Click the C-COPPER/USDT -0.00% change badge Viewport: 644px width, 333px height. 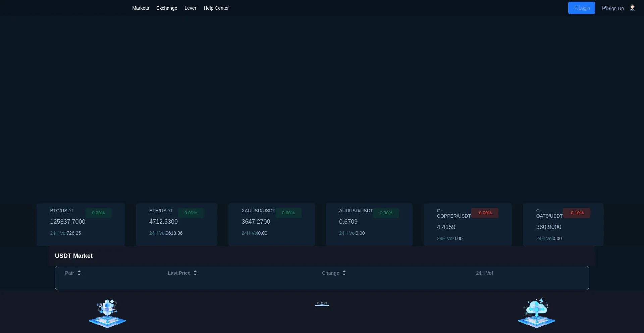coord(484,213)
